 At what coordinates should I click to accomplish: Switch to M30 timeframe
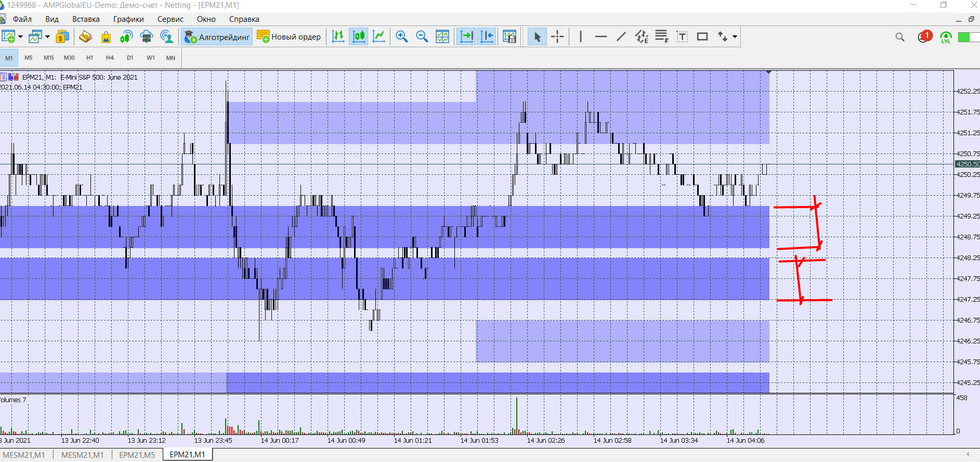(69, 58)
